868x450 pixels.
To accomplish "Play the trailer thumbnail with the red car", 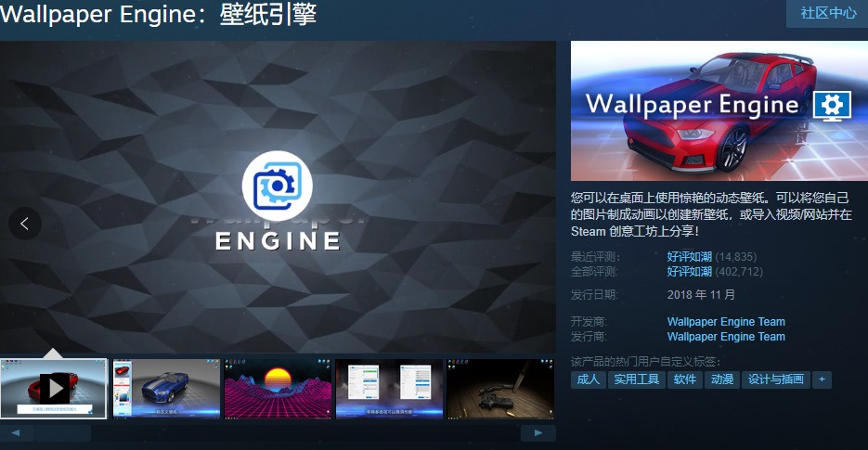I will click(54, 389).
